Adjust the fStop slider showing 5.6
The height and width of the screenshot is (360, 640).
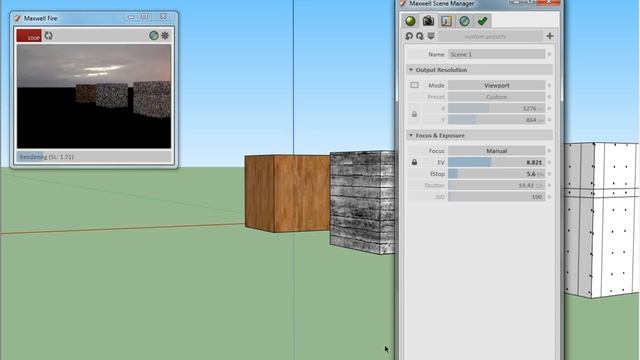point(496,174)
